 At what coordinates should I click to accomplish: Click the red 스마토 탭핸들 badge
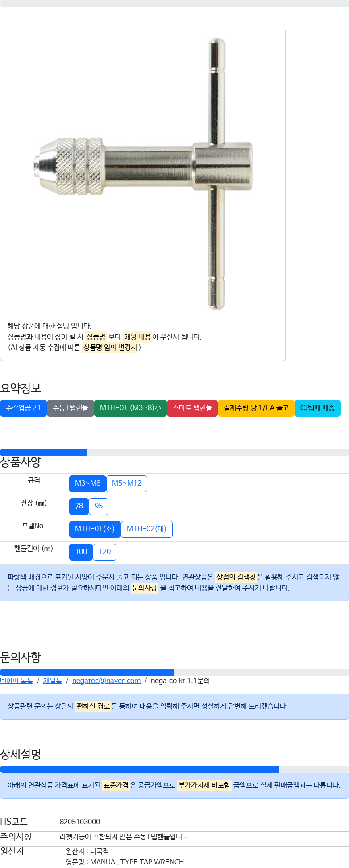192,408
